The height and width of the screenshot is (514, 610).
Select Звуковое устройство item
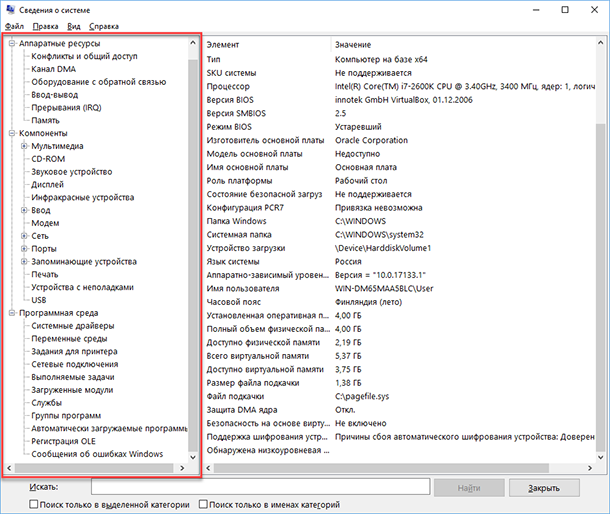pyautogui.click(x=72, y=172)
